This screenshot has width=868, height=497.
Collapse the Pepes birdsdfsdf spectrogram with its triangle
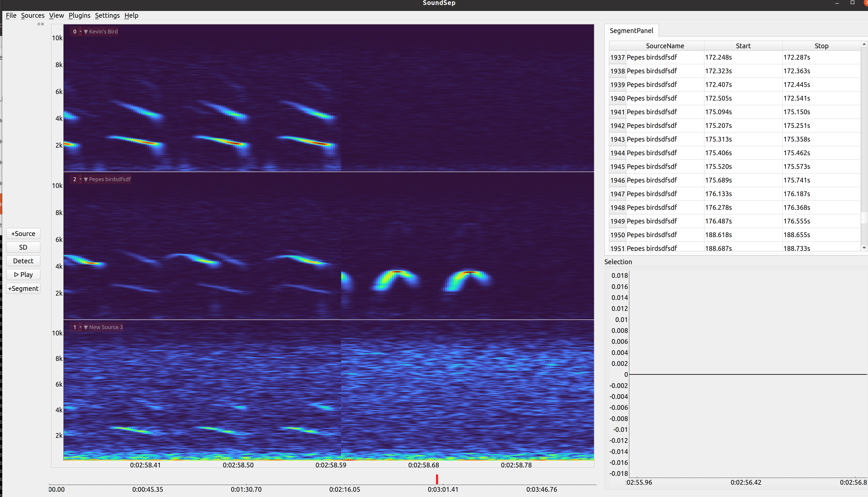click(x=86, y=179)
